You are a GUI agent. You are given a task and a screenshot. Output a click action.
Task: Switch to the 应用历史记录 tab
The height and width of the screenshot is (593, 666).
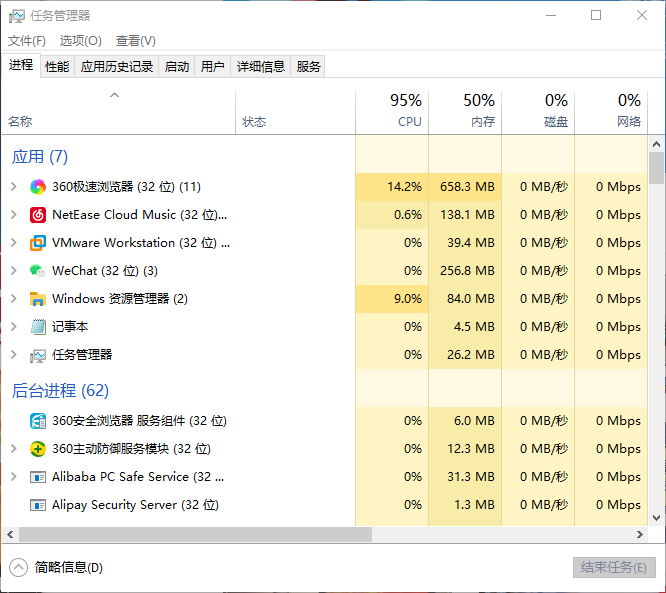[x=117, y=67]
